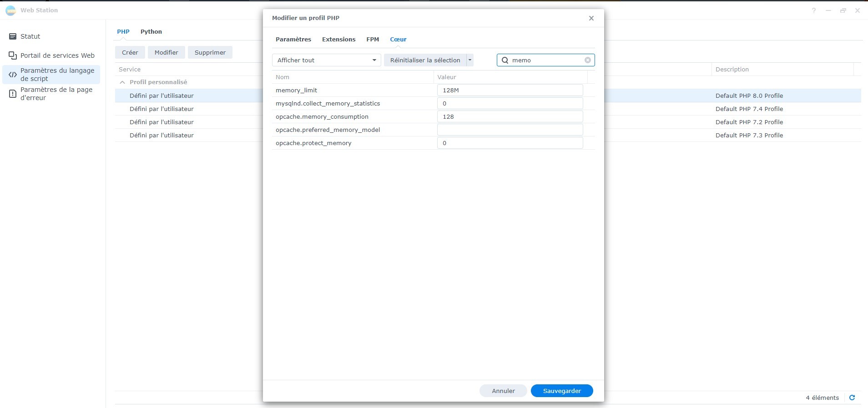
Task: Switch to the Extensions tab
Action: pyautogui.click(x=338, y=40)
